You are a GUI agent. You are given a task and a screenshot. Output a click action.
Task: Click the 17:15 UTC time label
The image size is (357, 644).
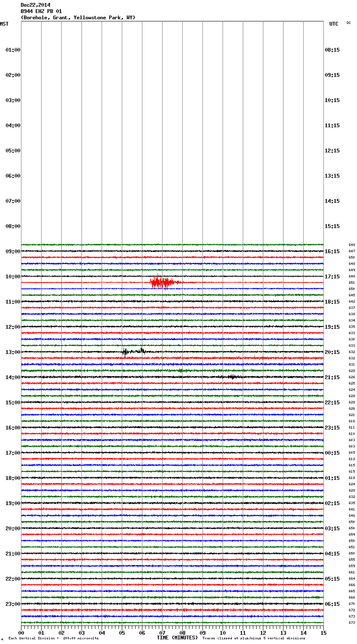332,277
